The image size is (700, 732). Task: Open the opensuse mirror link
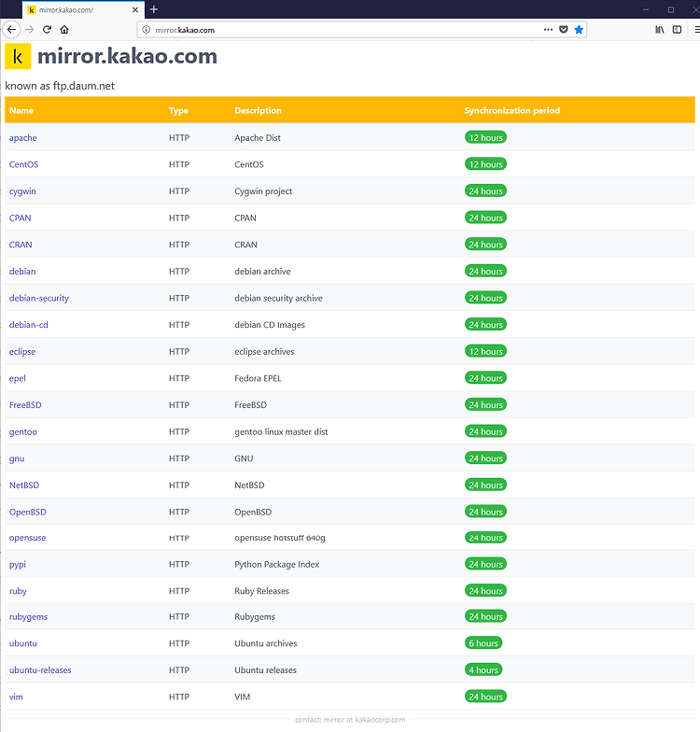pyautogui.click(x=28, y=538)
